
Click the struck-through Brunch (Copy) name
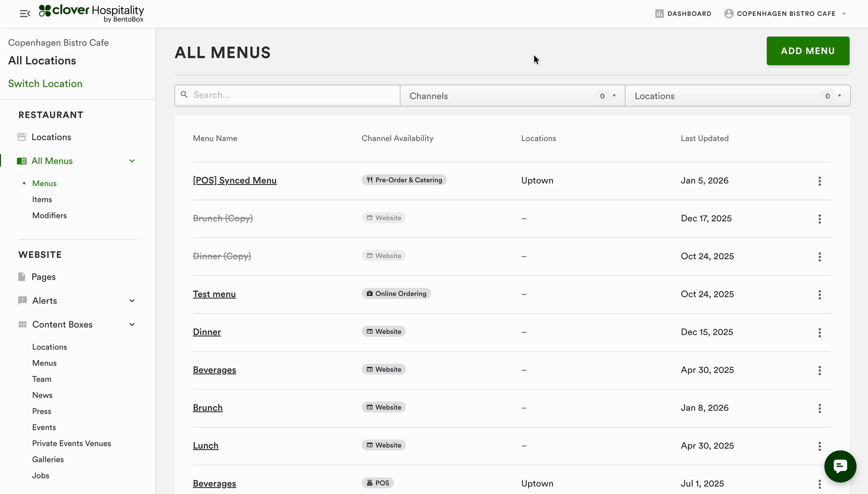[x=223, y=218]
